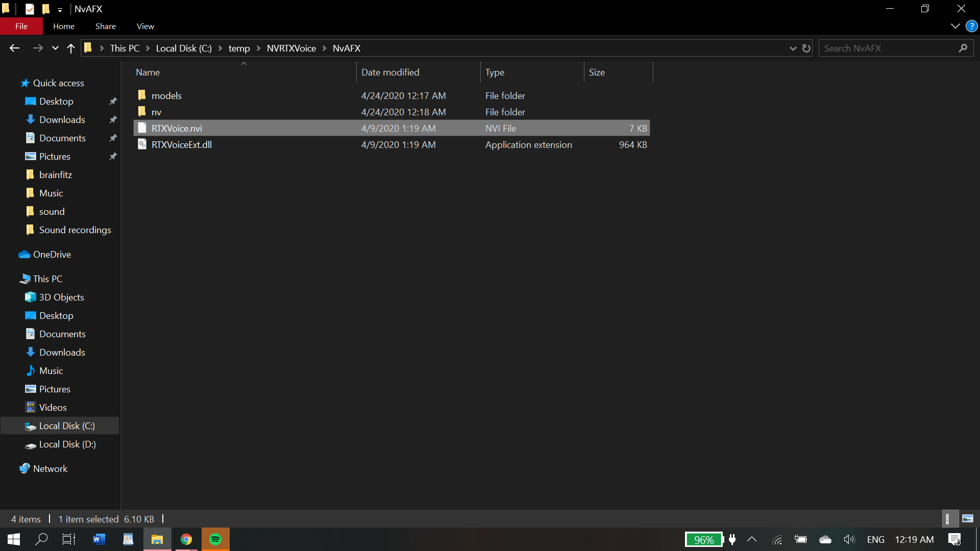Switch to the Home ribbon tab
The width and height of the screenshot is (980, 551).
[x=64, y=26]
